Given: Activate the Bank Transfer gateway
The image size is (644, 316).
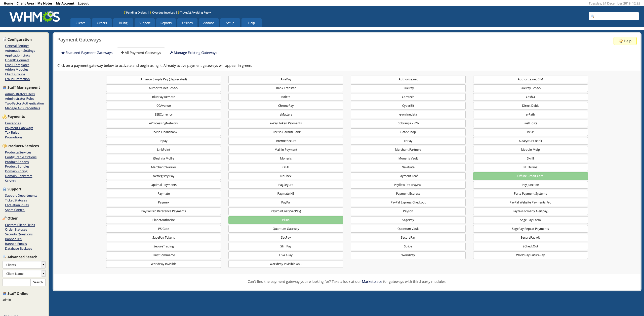Looking at the screenshot, I should [x=286, y=88].
